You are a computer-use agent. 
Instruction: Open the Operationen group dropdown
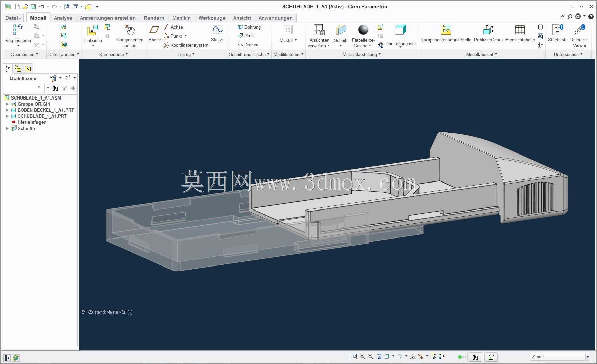[x=24, y=54]
